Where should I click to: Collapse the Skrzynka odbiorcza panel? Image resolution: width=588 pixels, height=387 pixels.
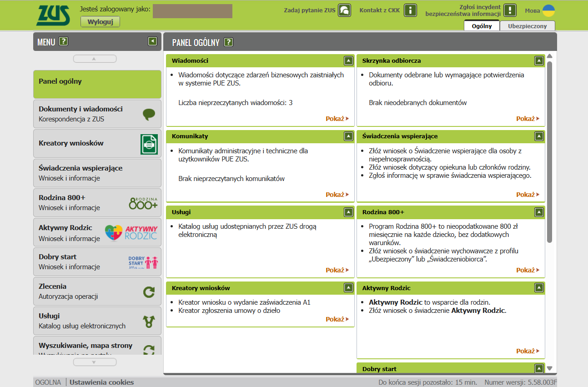tap(539, 60)
